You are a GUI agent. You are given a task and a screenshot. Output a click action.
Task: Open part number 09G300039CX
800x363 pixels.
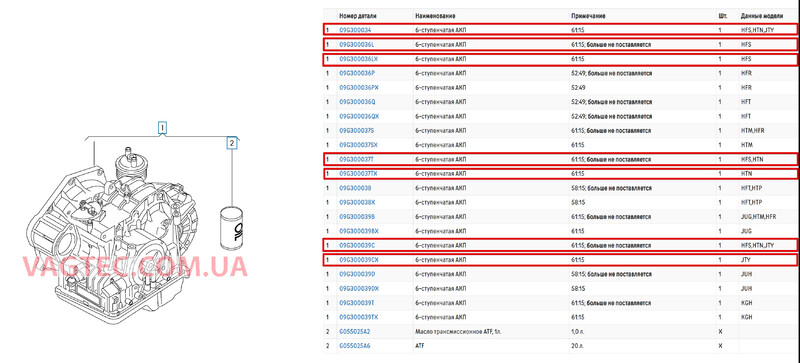[359, 259]
